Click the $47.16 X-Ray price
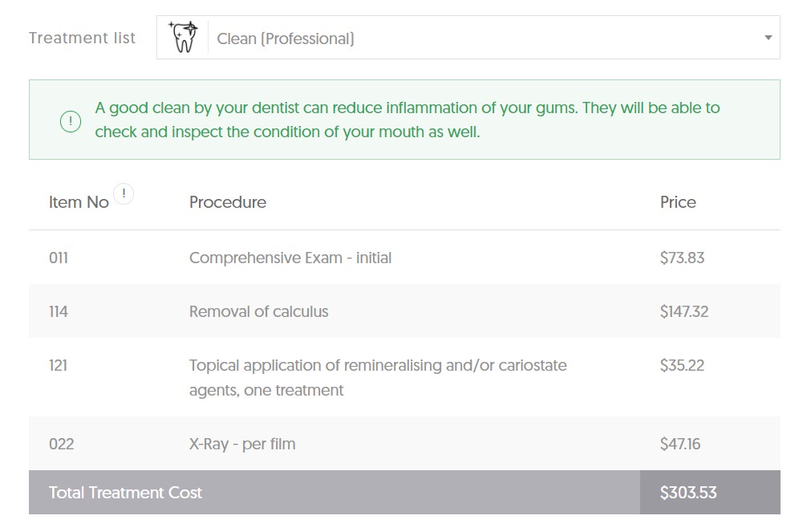The width and height of the screenshot is (807, 532). point(680,444)
